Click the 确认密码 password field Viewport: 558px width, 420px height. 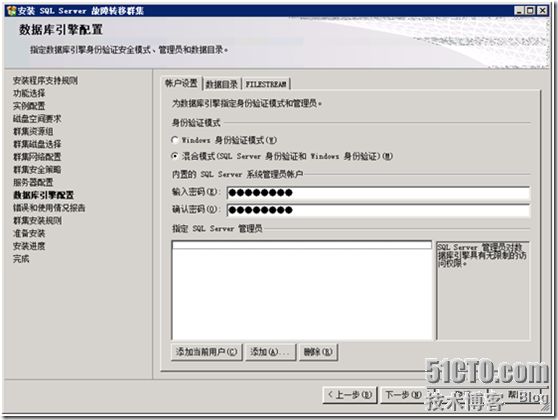click(378, 210)
